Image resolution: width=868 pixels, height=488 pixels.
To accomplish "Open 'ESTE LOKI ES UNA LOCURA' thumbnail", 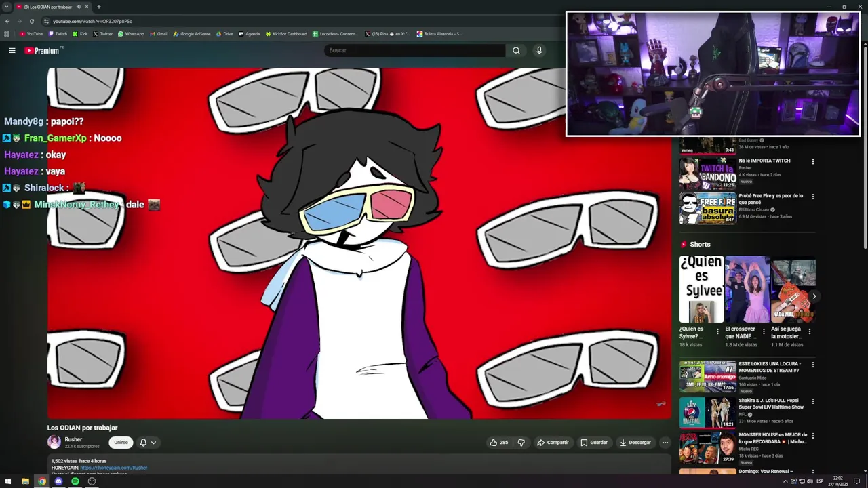I will [x=708, y=376].
